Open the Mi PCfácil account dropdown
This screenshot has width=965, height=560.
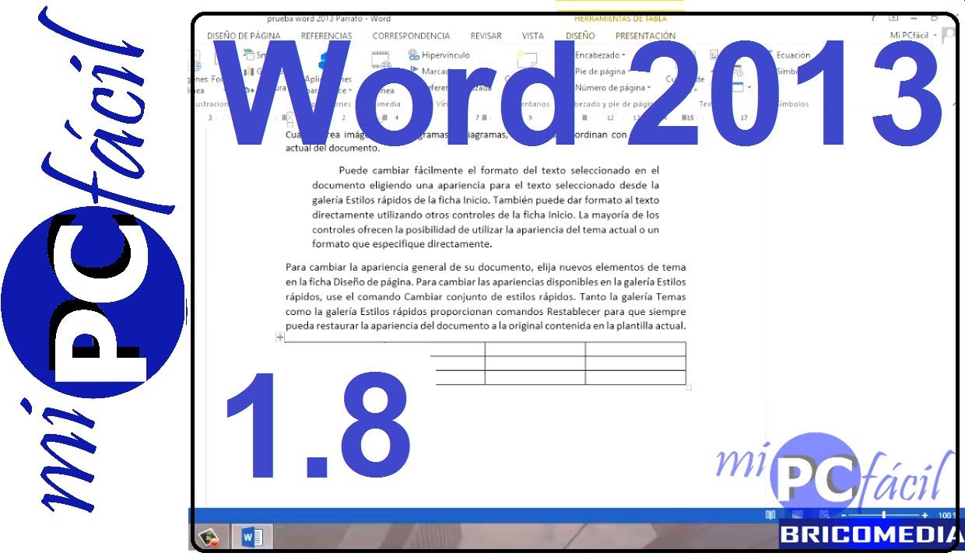914,36
